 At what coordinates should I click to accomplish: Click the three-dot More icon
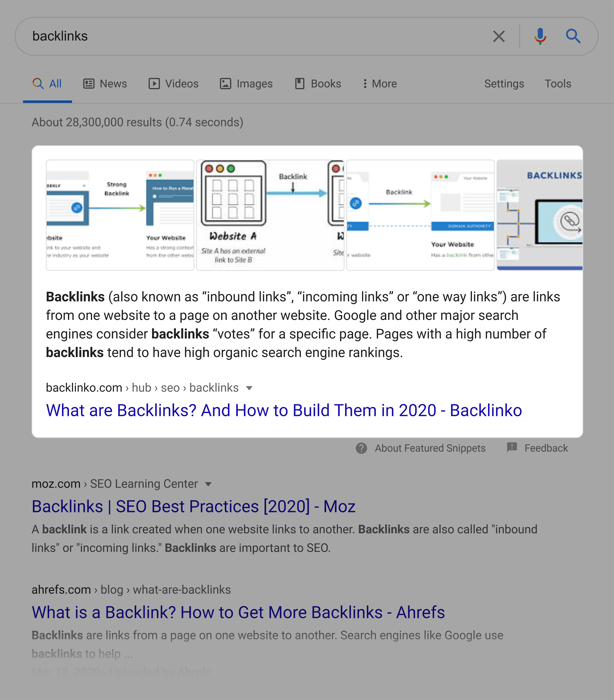tap(365, 84)
